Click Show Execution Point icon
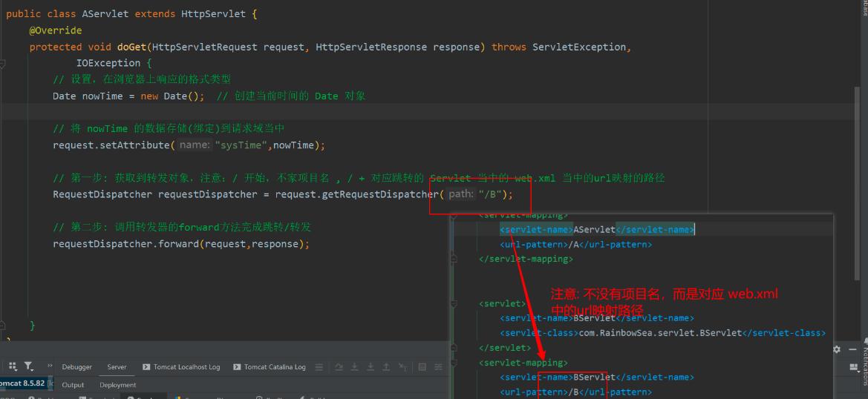The image size is (868, 399). [319, 366]
